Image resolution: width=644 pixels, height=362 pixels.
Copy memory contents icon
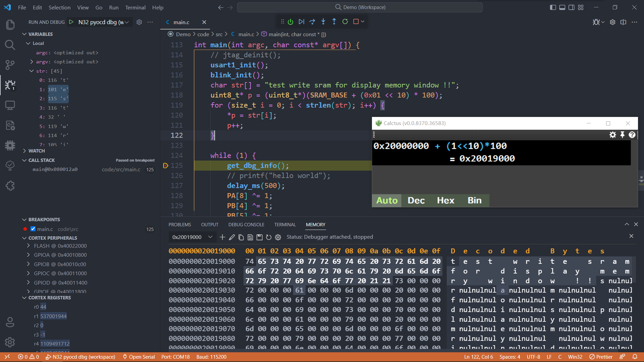pos(241,237)
